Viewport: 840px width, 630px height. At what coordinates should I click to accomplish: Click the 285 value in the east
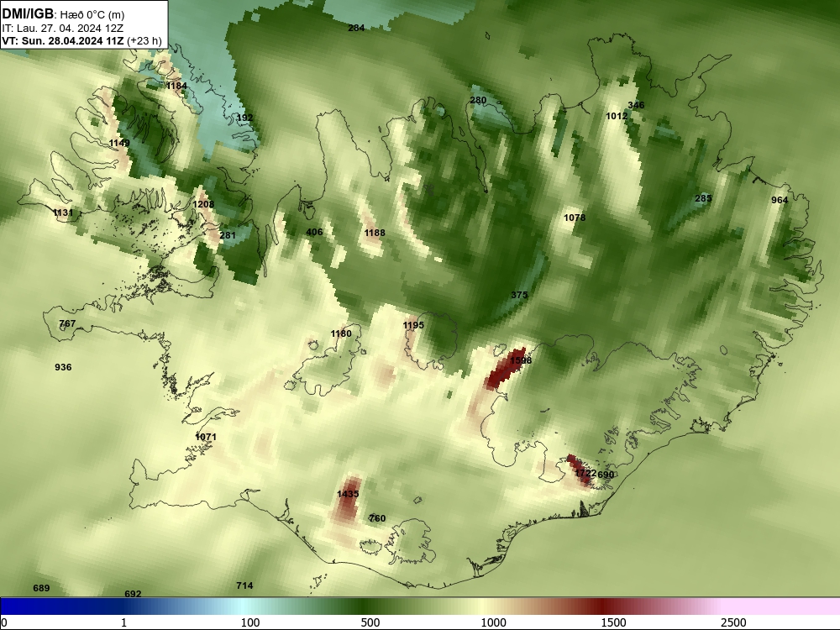pyautogui.click(x=703, y=198)
